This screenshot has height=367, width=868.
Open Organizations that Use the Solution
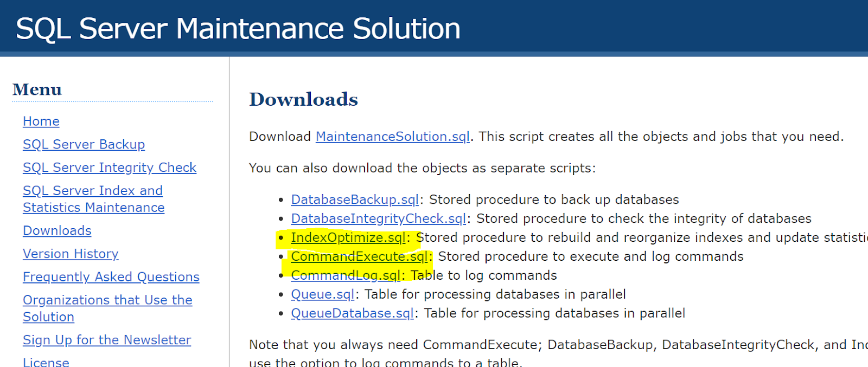point(107,308)
